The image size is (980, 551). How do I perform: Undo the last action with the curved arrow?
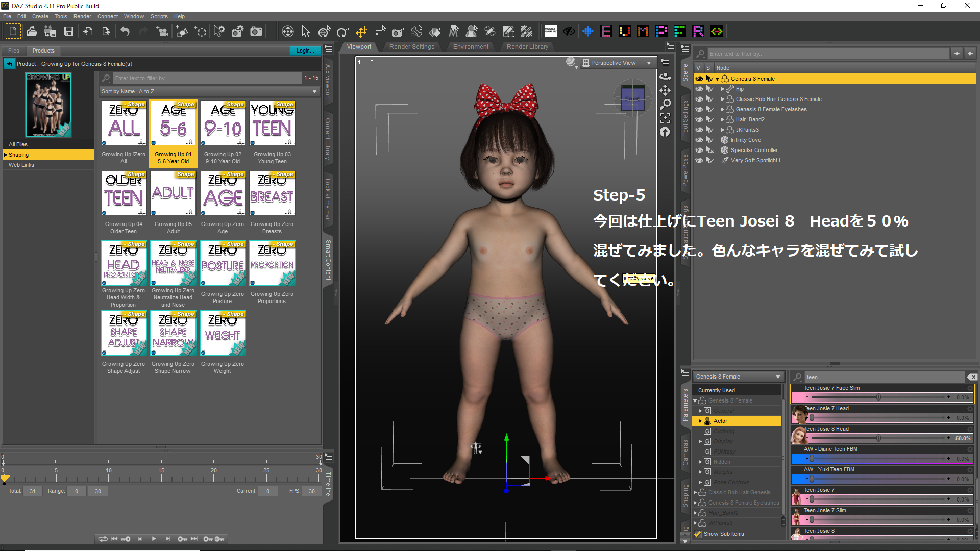point(125,32)
